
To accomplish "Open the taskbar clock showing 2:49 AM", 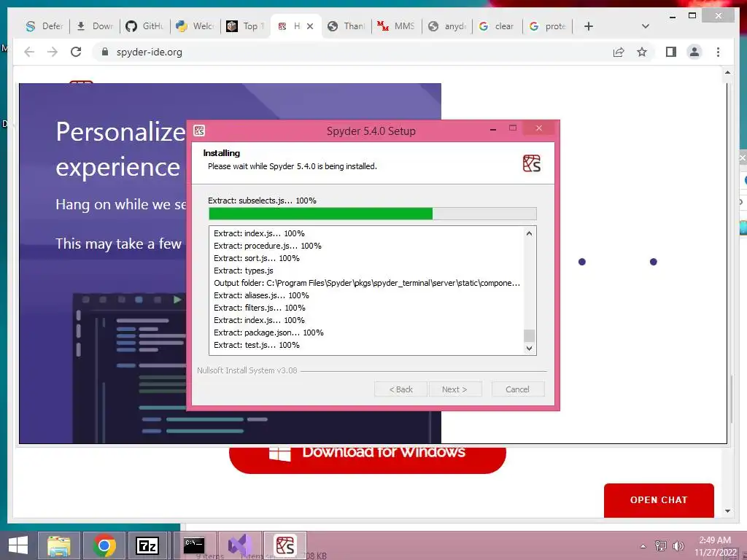I will pos(715,546).
